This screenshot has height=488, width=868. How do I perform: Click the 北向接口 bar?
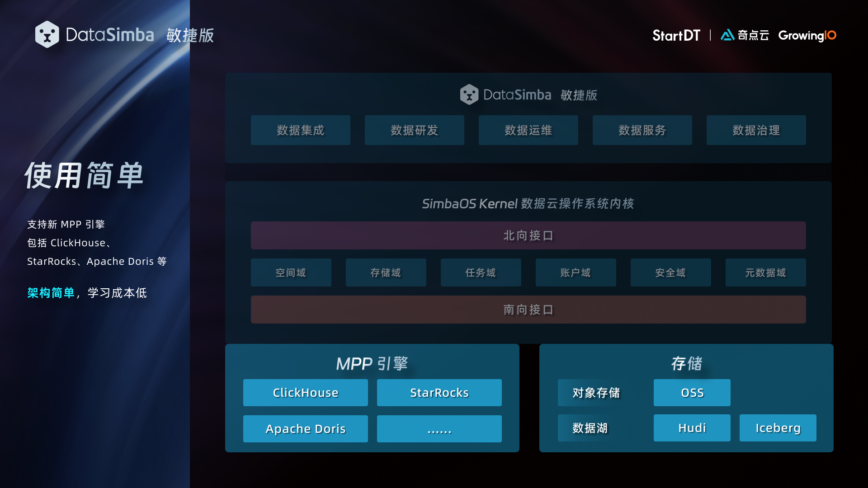point(528,235)
